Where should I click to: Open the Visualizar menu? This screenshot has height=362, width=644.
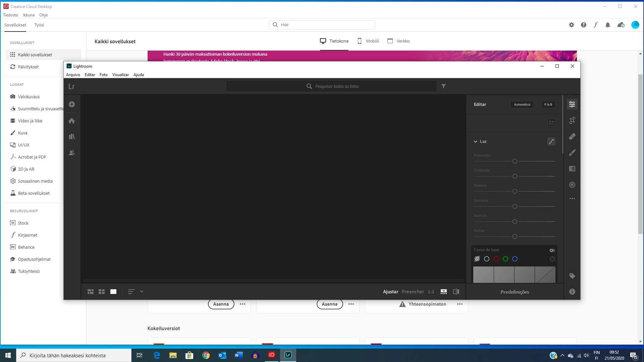120,75
